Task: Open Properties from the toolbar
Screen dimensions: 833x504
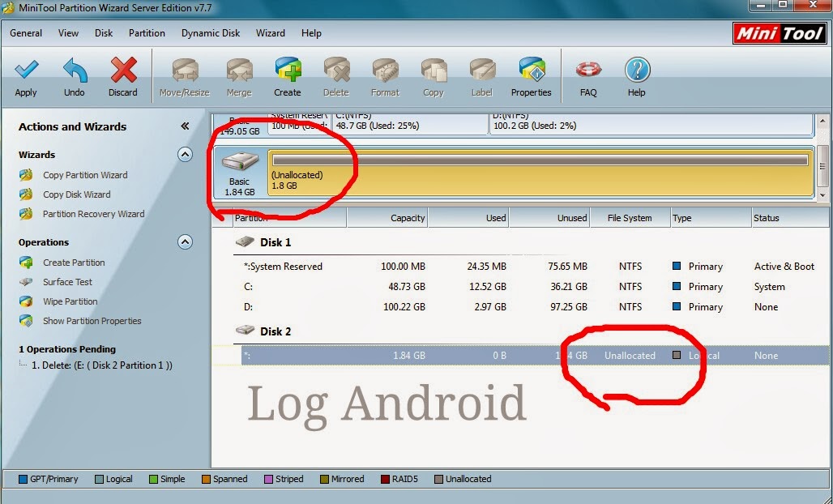Action: pyautogui.click(x=532, y=70)
